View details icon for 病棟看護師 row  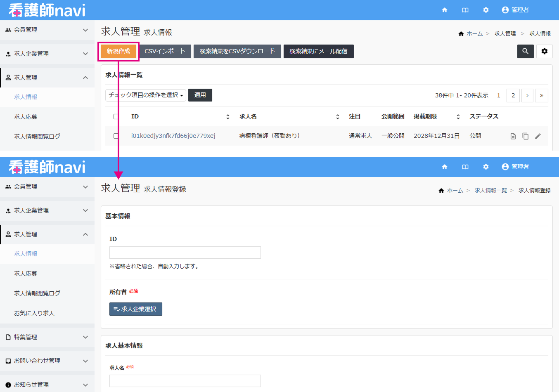[x=513, y=136]
